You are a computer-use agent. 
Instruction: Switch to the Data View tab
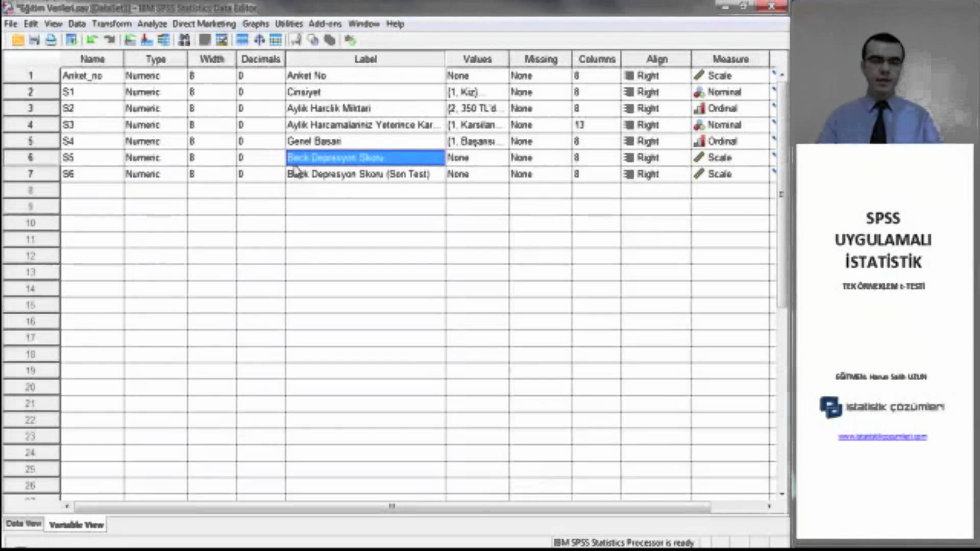tap(23, 523)
